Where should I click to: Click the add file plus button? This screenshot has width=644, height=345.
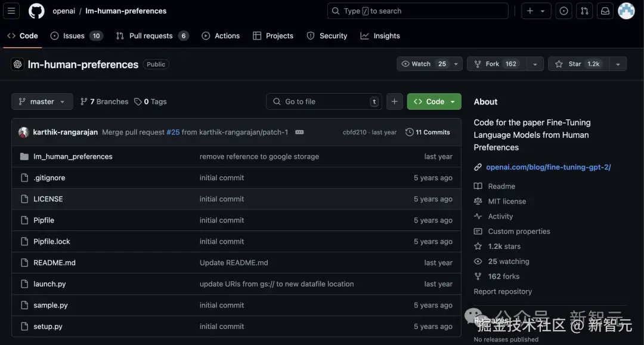click(394, 101)
